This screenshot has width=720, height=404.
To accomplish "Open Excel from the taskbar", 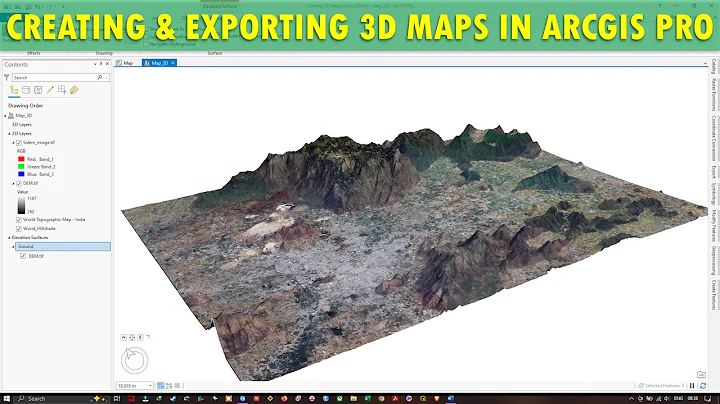I will point(367,398).
